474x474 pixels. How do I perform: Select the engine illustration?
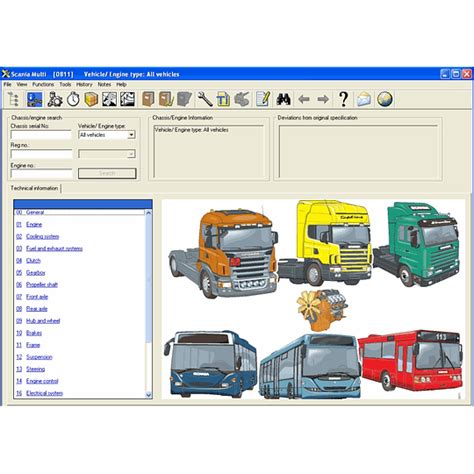pyautogui.click(x=322, y=310)
